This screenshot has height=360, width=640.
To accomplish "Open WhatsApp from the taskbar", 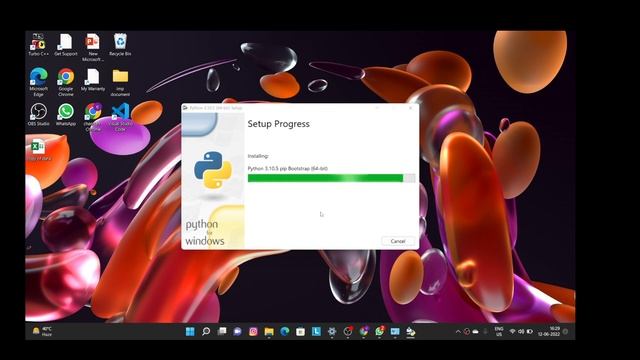I will (380, 331).
